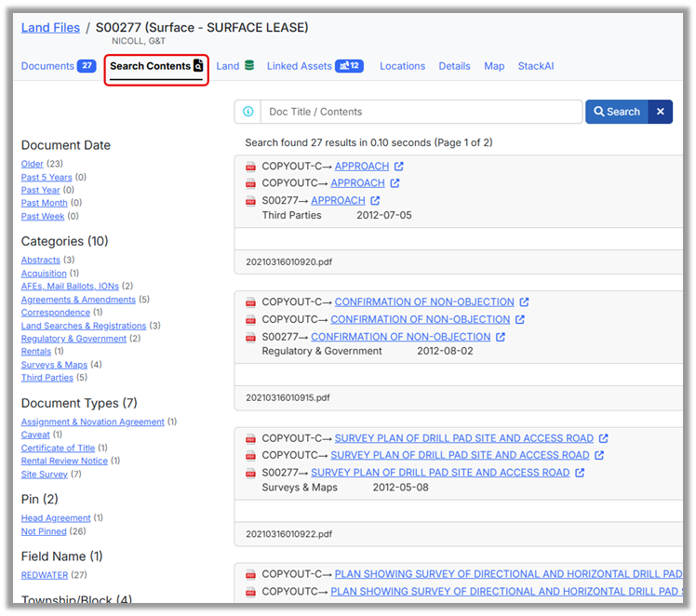Open external link icon next to COPYOUT-C APPROACH
The height and width of the screenshot is (616, 696).
point(399,167)
